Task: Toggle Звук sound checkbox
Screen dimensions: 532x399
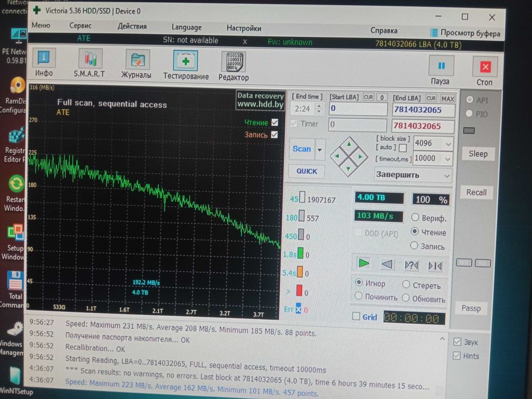Action: tap(457, 341)
